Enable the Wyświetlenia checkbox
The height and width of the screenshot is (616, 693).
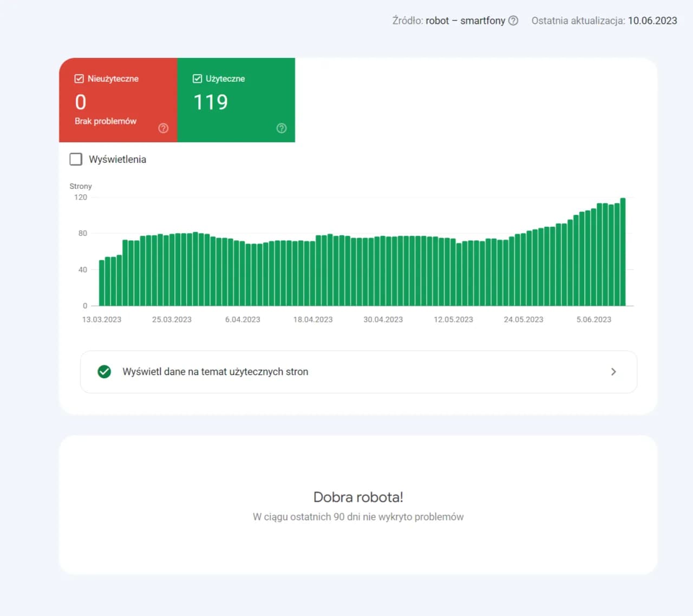(76, 159)
